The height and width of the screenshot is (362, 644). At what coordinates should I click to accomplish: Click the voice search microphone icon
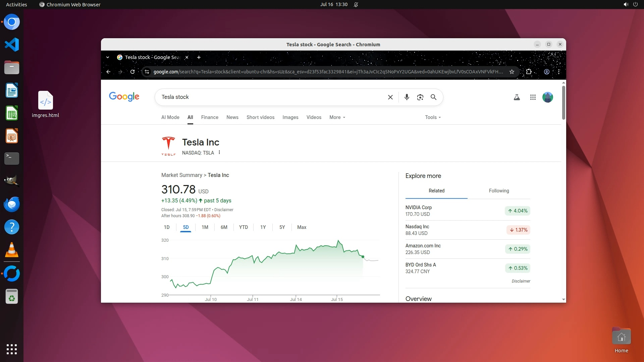[407, 97]
